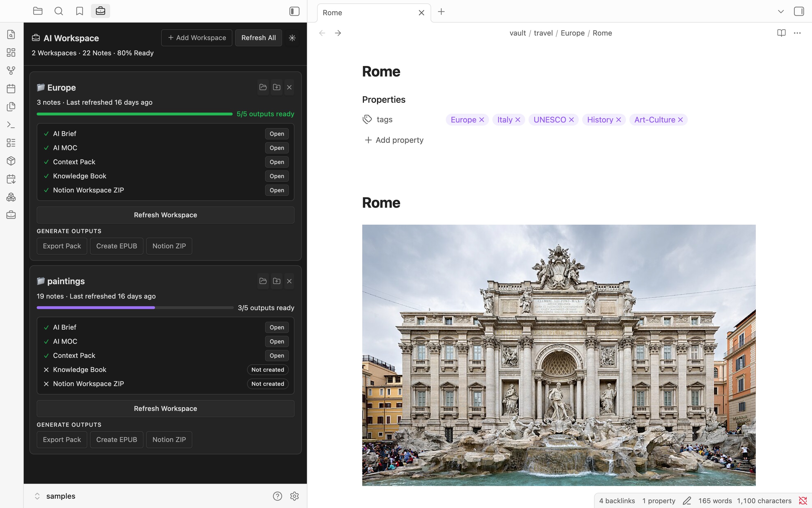812x508 pixels.
Task: Open graph view ribbon icon
Action: 11,70
